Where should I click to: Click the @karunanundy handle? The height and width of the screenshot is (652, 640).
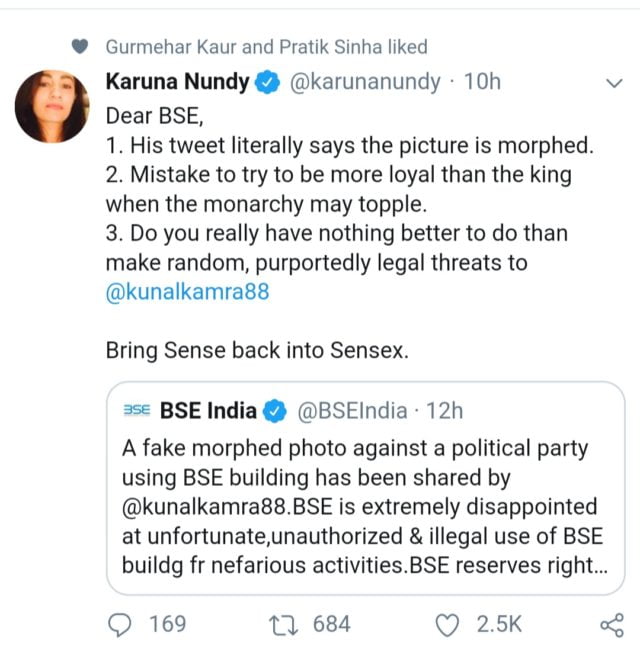365,82
